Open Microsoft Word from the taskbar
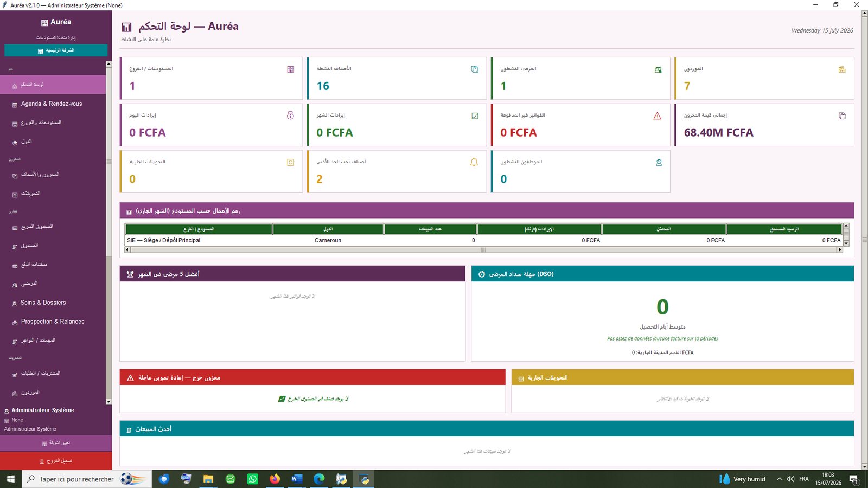The image size is (868, 488). point(297,479)
